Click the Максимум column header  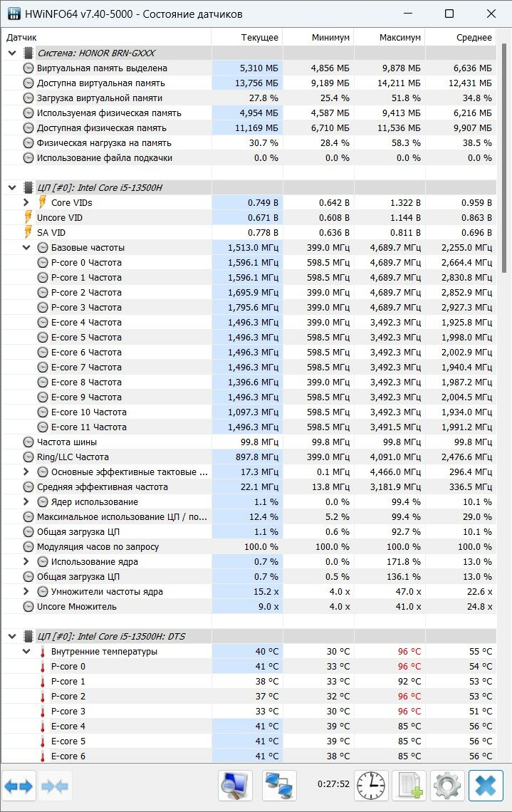[x=390, y=37]
